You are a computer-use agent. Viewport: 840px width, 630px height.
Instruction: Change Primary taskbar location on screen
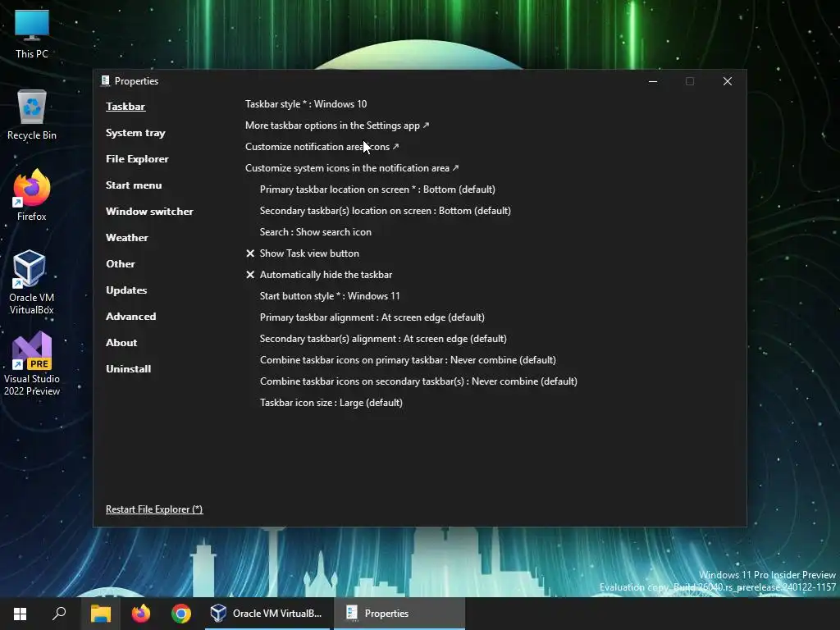[377, 189]
